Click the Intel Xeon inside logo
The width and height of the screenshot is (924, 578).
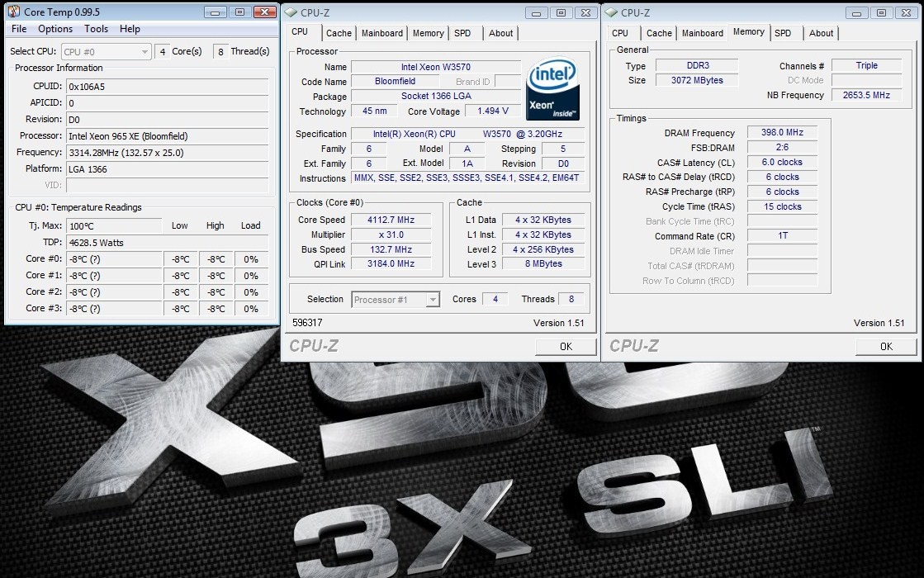pos(552,88)
